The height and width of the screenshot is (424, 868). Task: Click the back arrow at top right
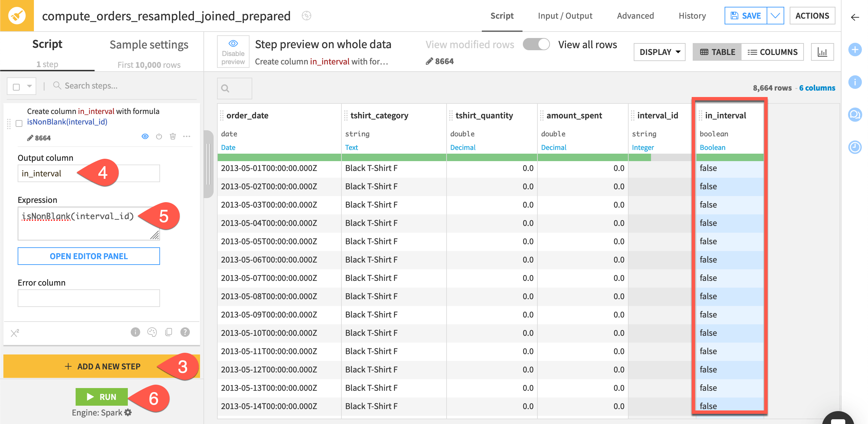855,17
